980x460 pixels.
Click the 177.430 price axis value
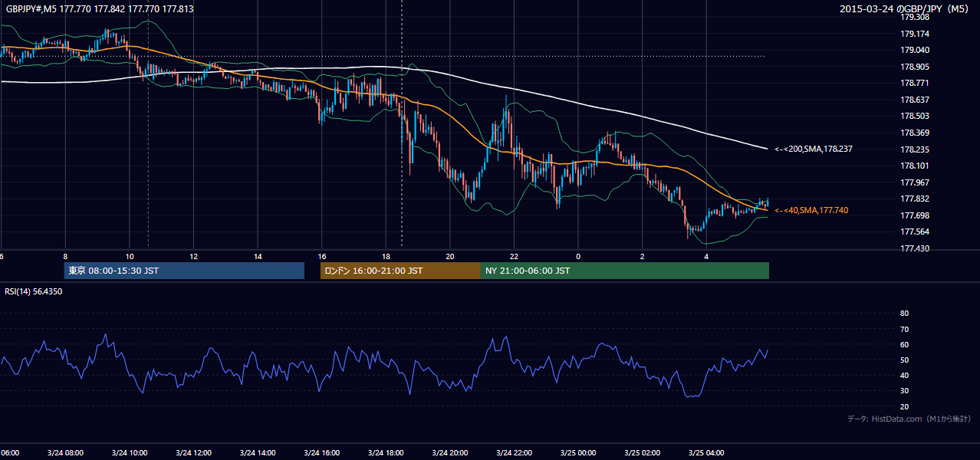(x=913, y=248)
